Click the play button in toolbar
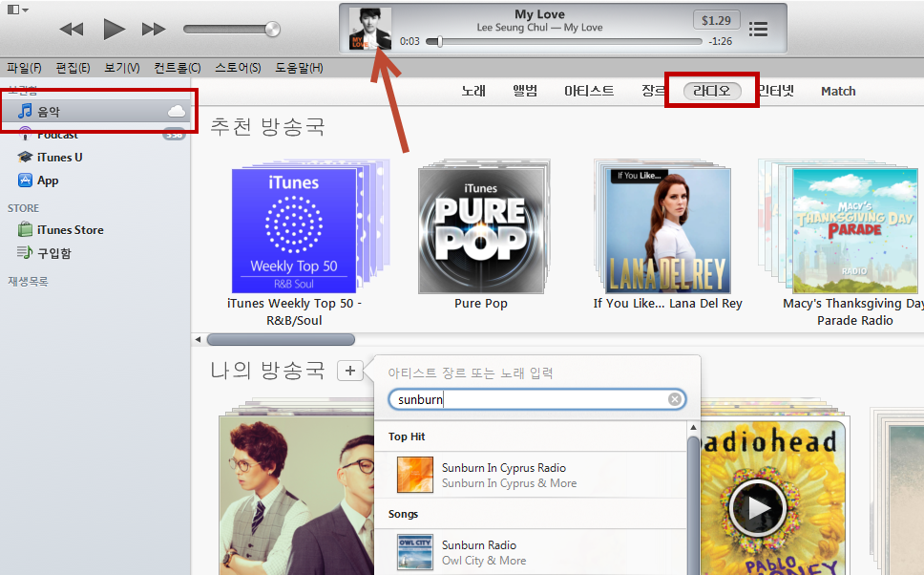Image resolution: width=924 pixels, height=575 pixels. point(114,29)
